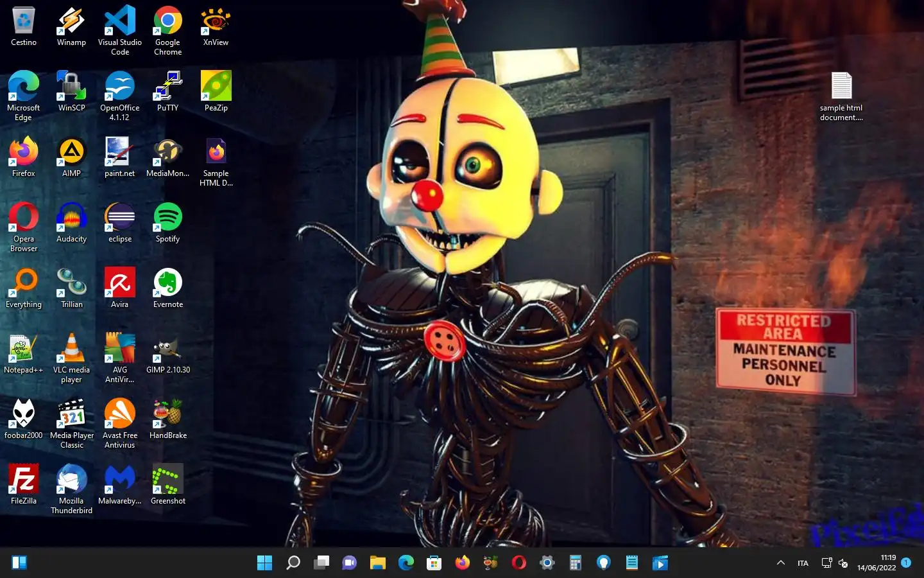Open taskbar Search

pyautogui.click(x=293, y=563)
